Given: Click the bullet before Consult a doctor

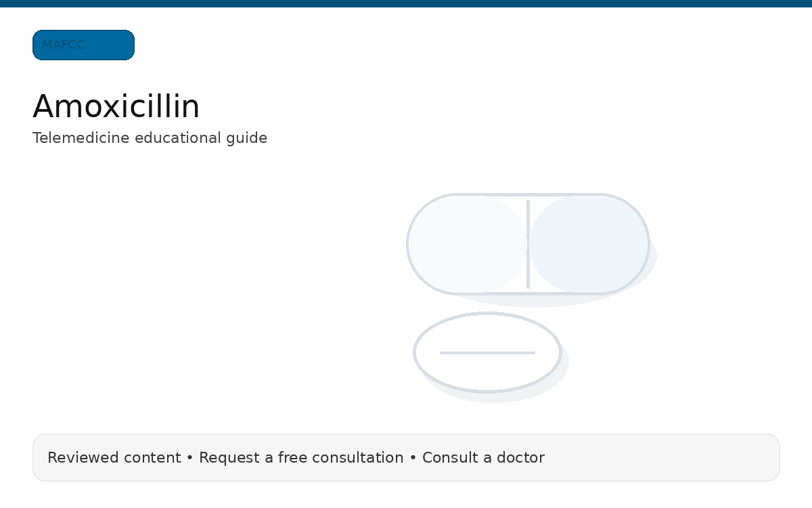Looking at the screenshot, I should tap(412, 458).
